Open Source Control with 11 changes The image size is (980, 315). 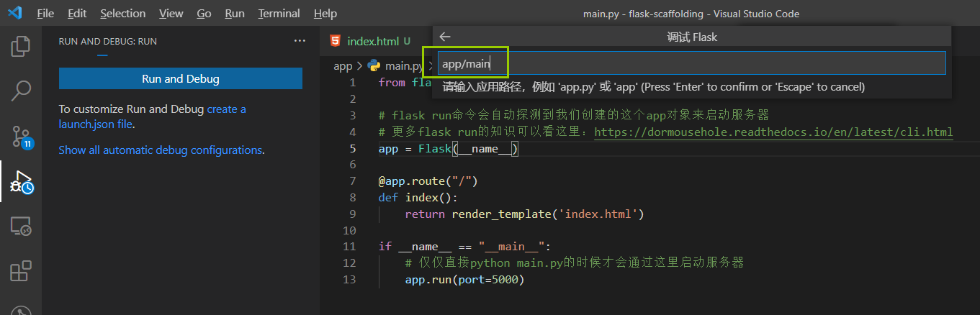tap(21, 136)
